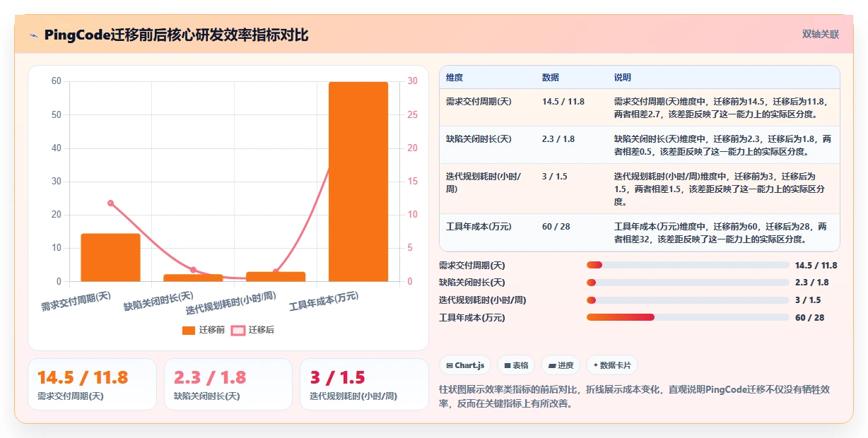Viewport: 868px width, 438px height.
Task: Click the orange 14.5 / 11.8 data card
Action: pos(92,384)
